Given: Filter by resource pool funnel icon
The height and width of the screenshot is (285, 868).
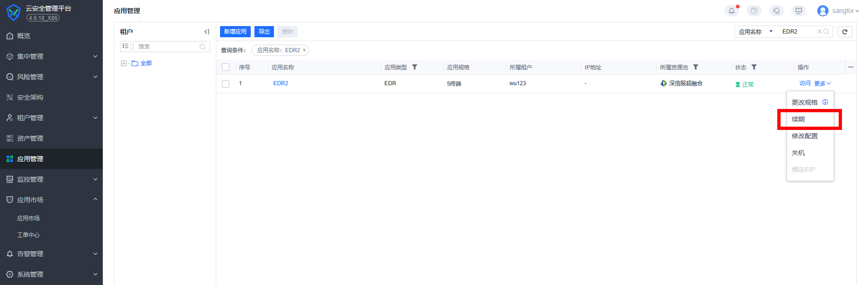Looking at the screenshot, I should [x=695, y=67].
